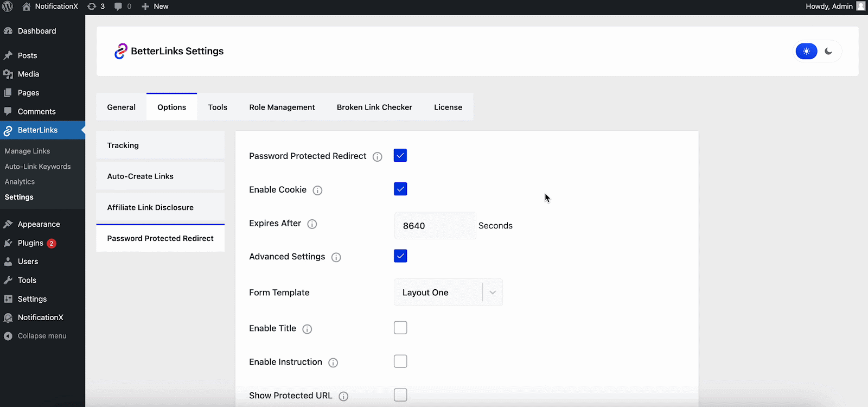Open Auto-Link Keywords submenu item
Image resolution: width=868 pixels, height=407 pixels.
[x=37, y=167]
